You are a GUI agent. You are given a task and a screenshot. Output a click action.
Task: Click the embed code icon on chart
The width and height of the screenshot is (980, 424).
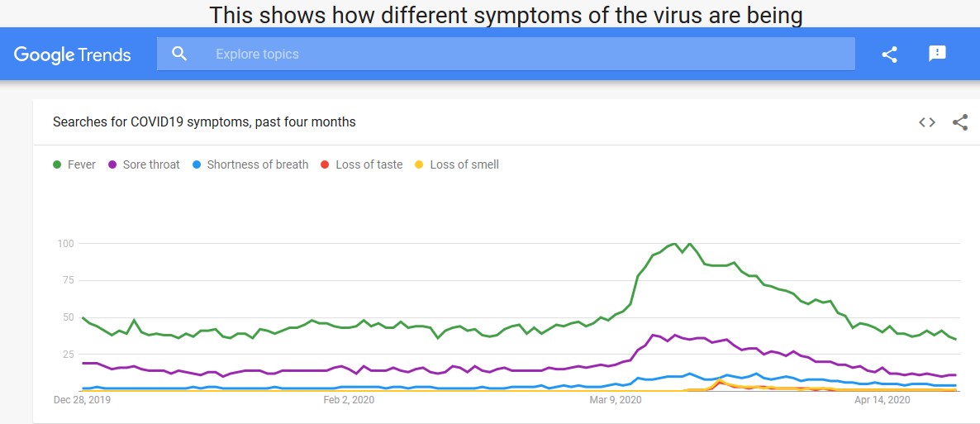pyautogui.click(x=927, y=122)
